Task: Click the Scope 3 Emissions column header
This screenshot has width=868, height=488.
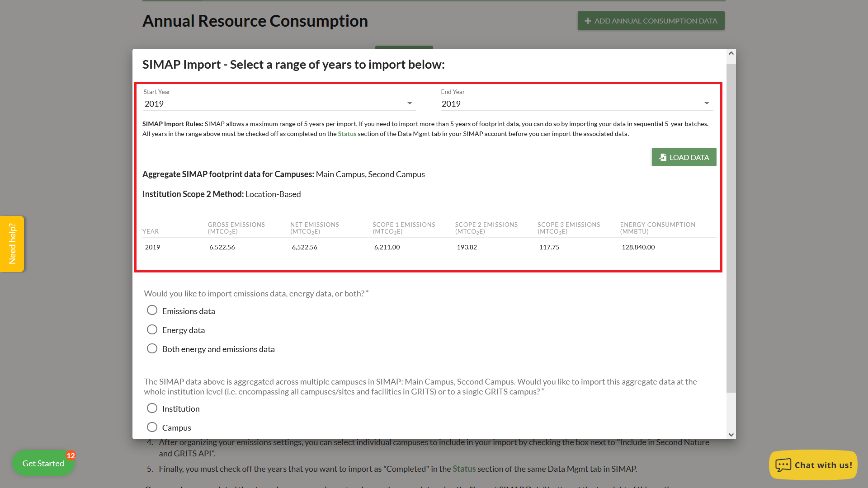Action: (569, 228)
